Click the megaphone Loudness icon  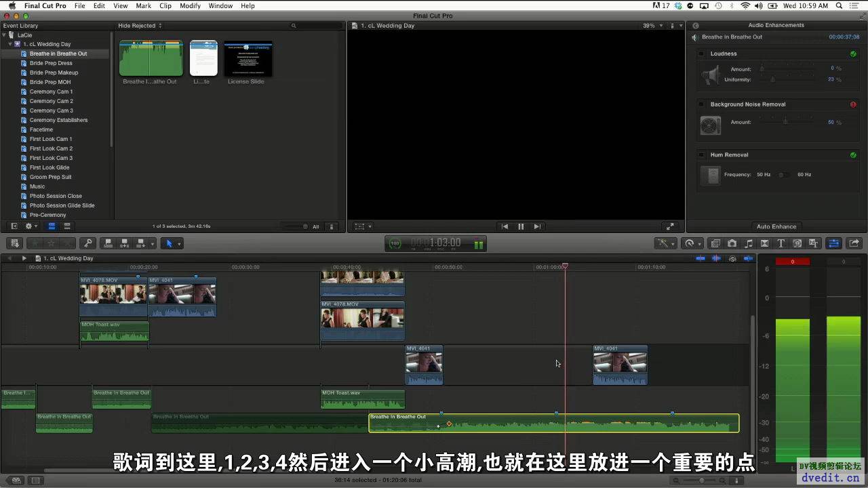coord(710,74)
